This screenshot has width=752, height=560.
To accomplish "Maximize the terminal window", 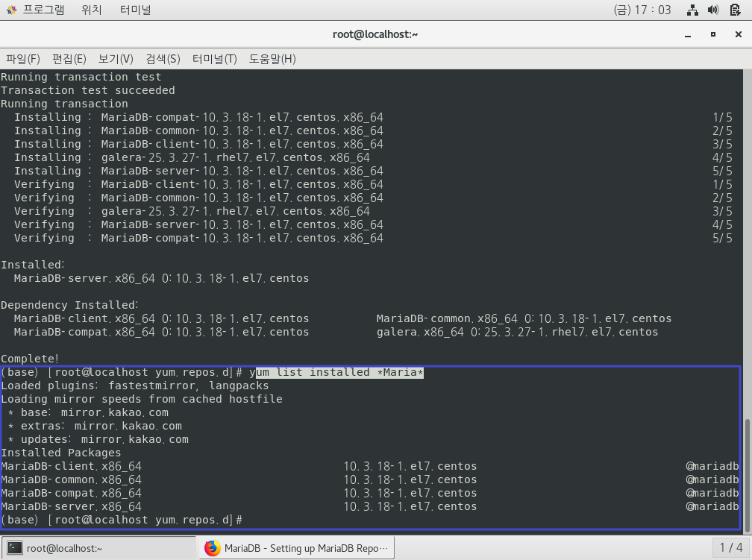I will (x=713, y=34).
